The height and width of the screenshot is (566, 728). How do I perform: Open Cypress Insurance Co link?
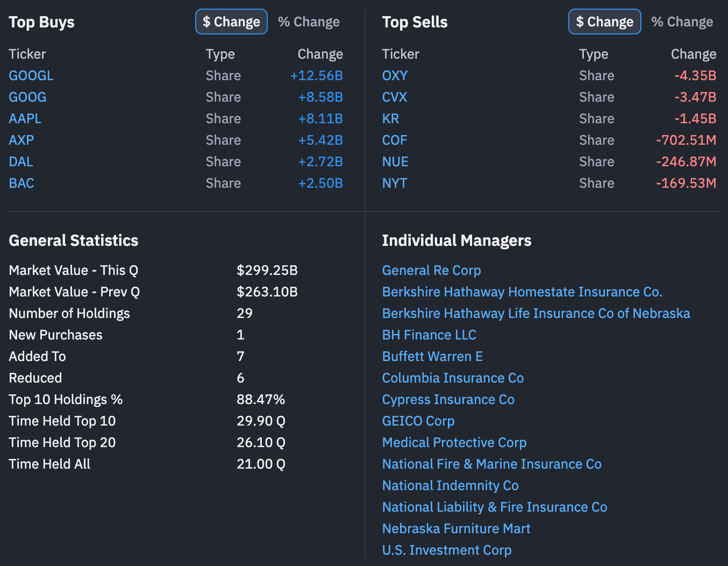point(448,399)
